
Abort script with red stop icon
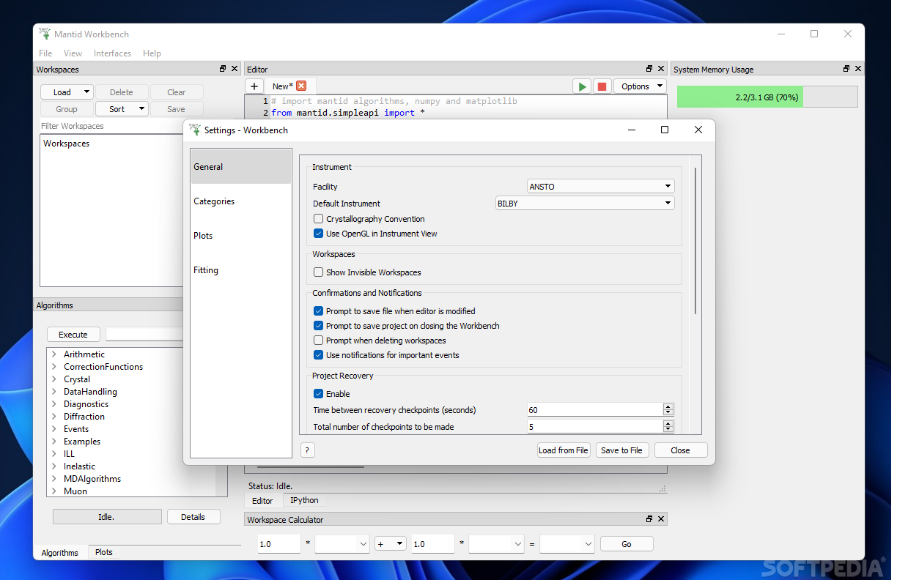pyautogui.click(x=602, y=86)
